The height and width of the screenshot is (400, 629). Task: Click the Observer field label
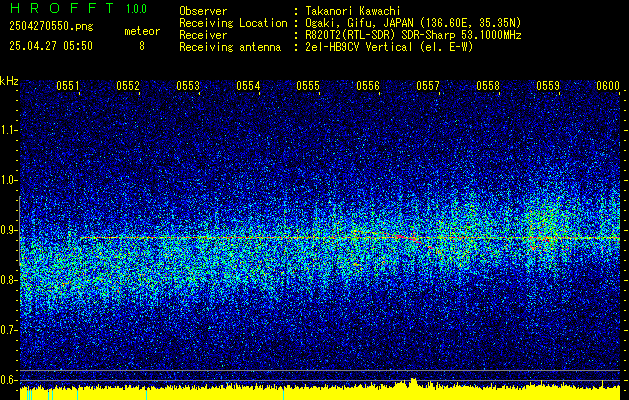click(x=203, y=11)
